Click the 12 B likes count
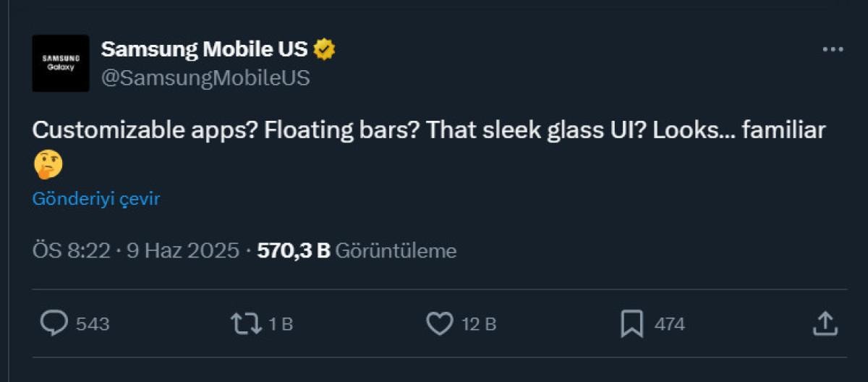Screen dimensions: 868x382 [479, 324]
